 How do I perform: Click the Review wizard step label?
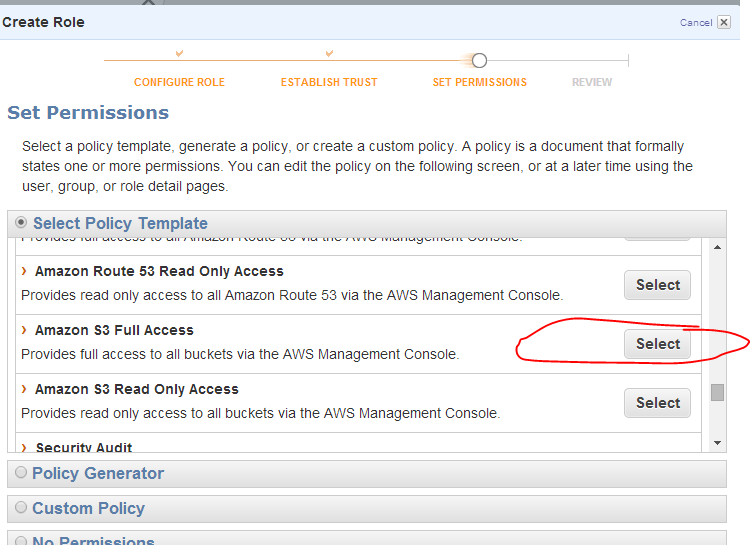[592, 82]
